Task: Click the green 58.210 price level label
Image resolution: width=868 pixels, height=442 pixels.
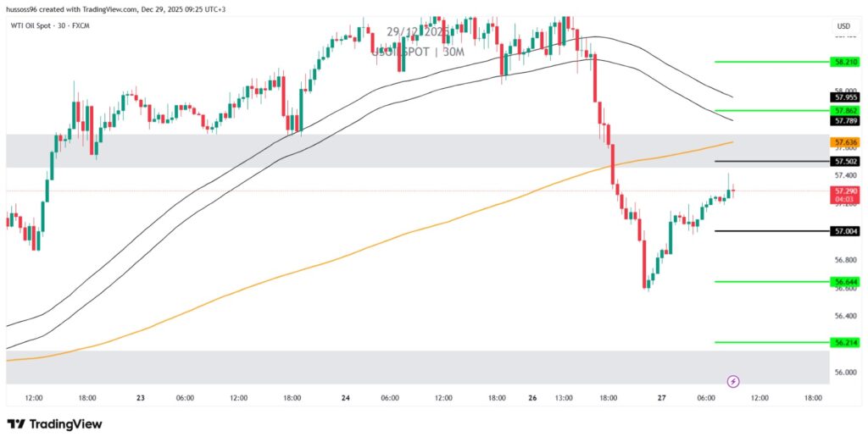Action: 846,62
